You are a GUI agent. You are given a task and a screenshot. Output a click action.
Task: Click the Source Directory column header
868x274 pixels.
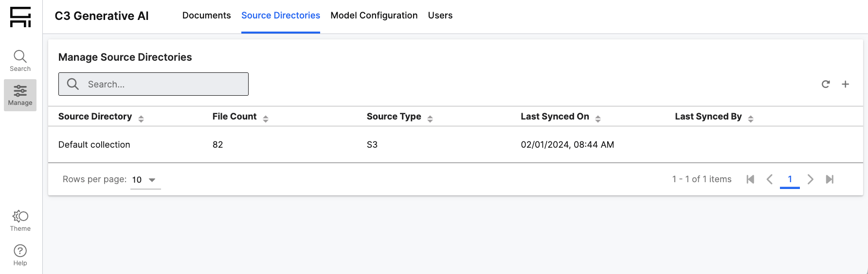[x=95, y=117]
